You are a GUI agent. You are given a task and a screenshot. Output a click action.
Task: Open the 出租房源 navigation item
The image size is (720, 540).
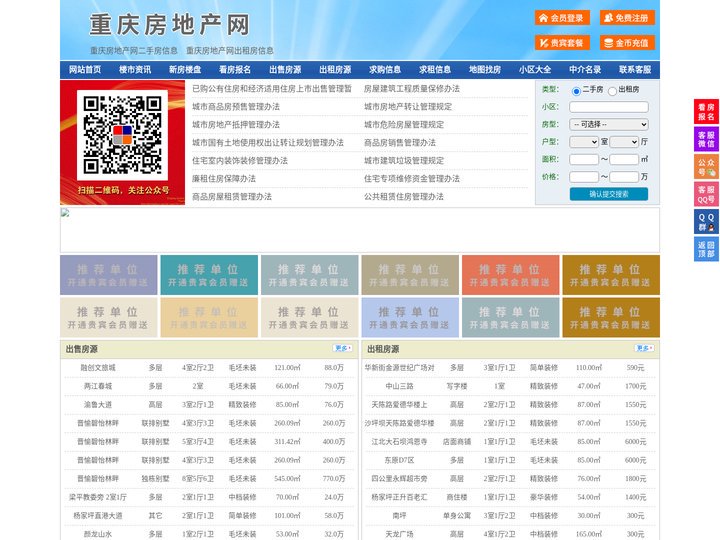point(335,70)
